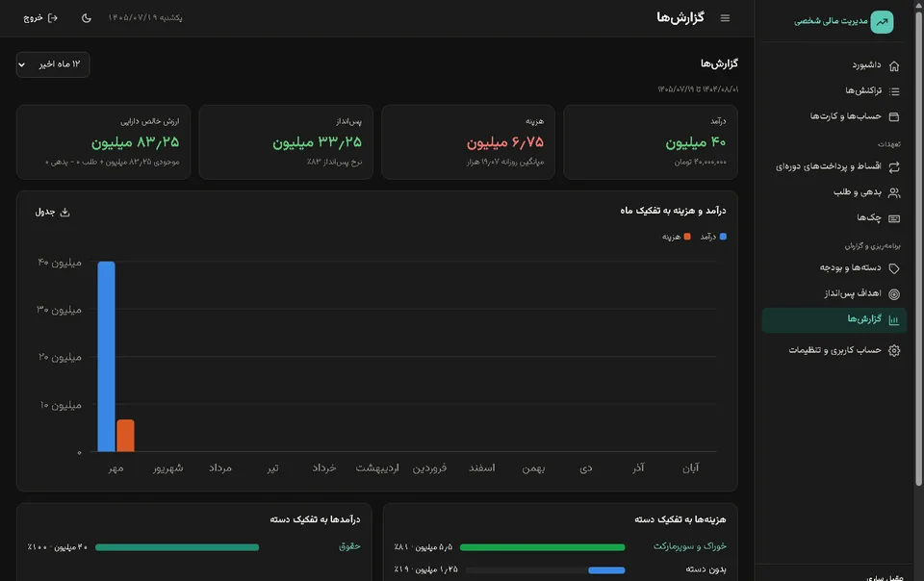The image size is (924, 581).
Task: Toggle the هزینه series via its orange legend swatch
Action: click(687, 237)
